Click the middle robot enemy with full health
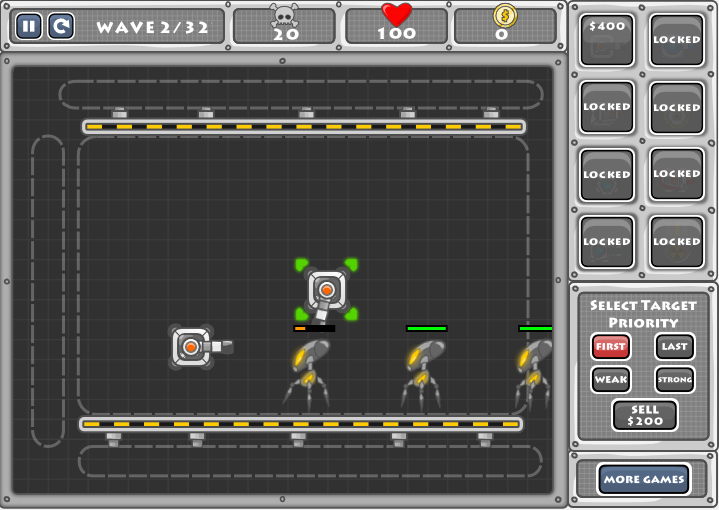This screenshot has height=510, width=719. coord(422,372)
